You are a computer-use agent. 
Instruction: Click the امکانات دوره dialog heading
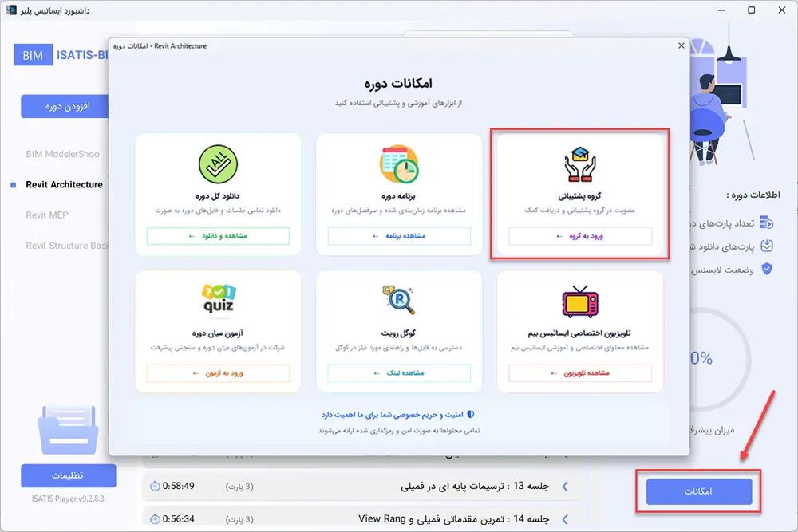(x=398, y=84)
